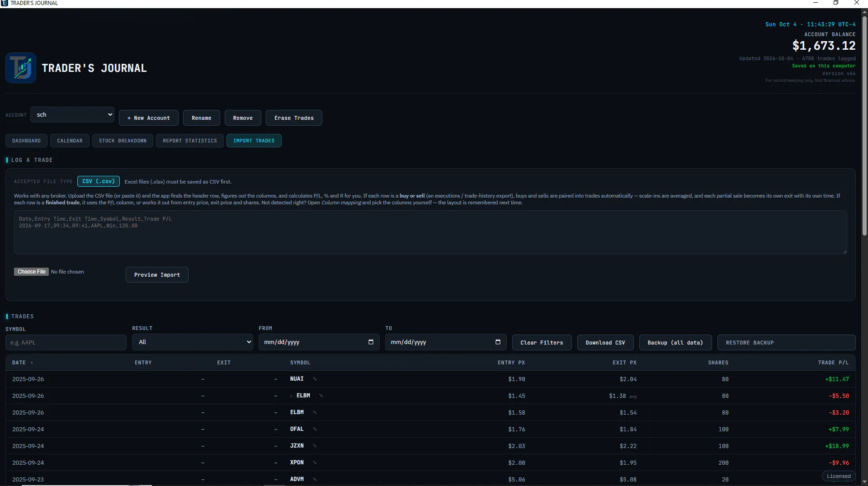The height and width of the screenshot is (486, 868).
Task: Click the edit pencil beside JZXN
Action: pyautogui.click(x=315, y=446)
